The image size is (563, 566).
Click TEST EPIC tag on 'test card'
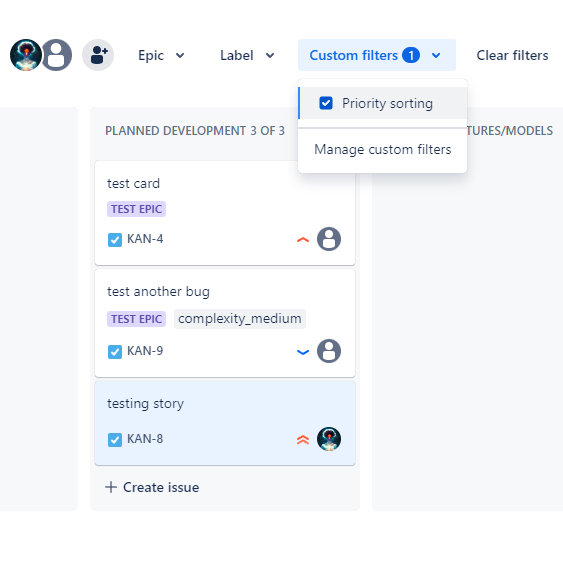pyautogui.click(x=136, y=209)
